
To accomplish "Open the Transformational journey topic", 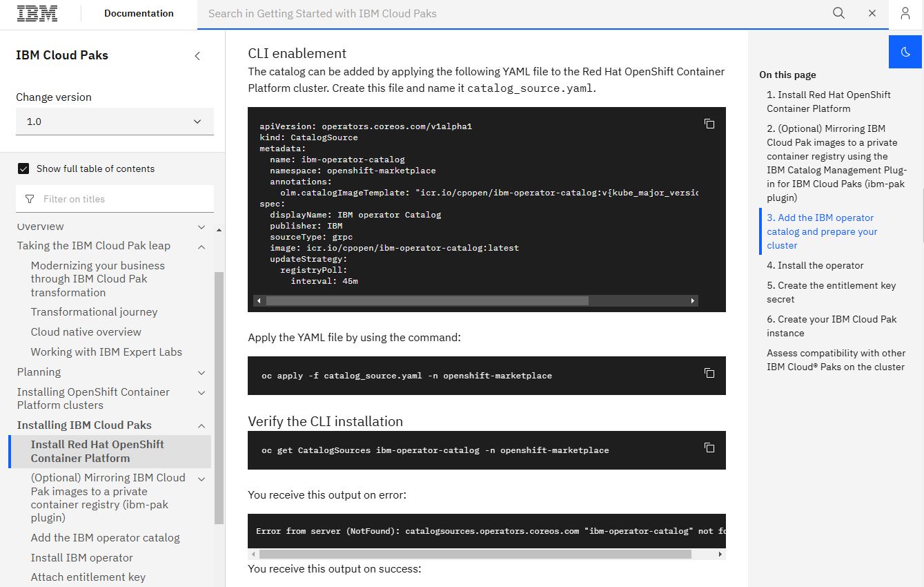I will pyautogui.click(x=95, y=312).
